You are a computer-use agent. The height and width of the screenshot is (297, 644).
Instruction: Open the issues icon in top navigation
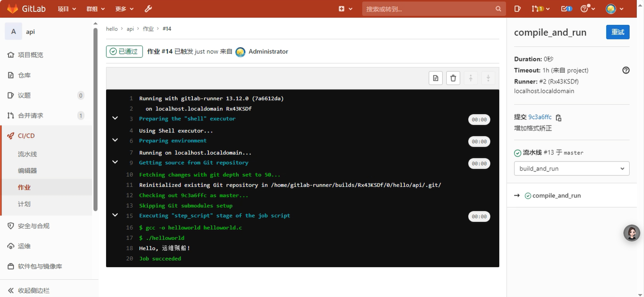click(x=517, y=9)
